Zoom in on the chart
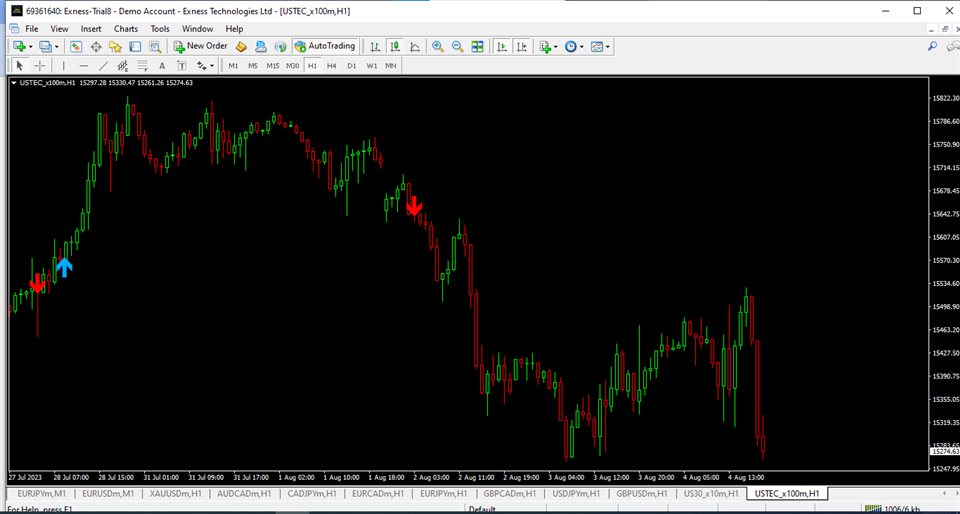960x514 pixels. pyautogui.click(x=438, y=47)
